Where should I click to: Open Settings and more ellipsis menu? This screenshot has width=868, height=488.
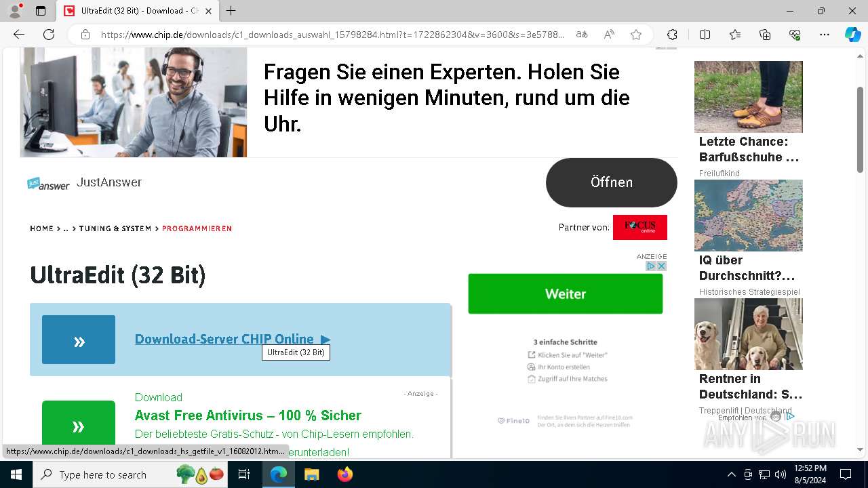(x=825, y=35)
